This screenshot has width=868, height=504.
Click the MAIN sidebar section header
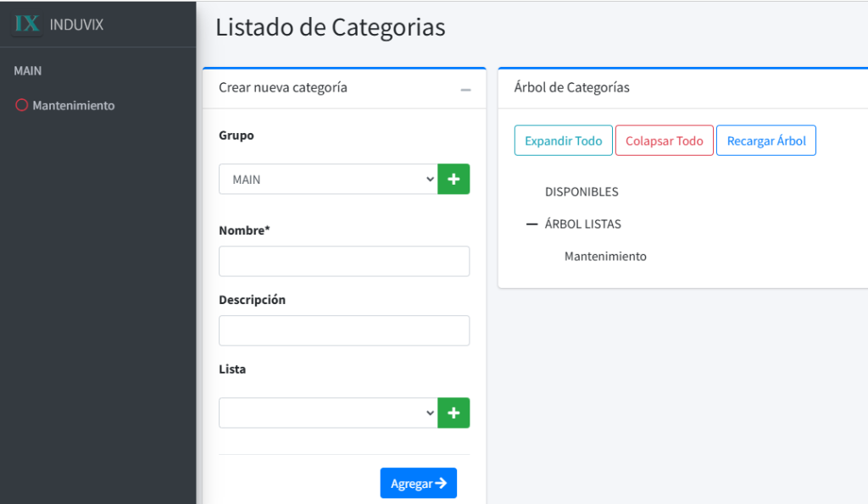coord(28,71)
